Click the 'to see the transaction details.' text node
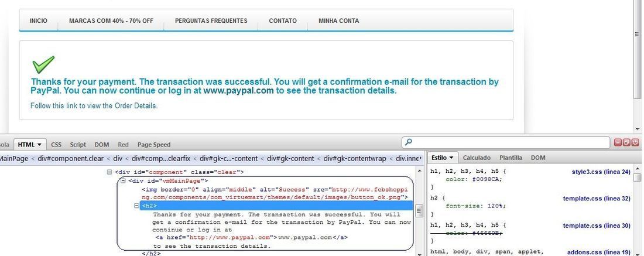Screen dimensions: 644x256 [x=212, y=245]
